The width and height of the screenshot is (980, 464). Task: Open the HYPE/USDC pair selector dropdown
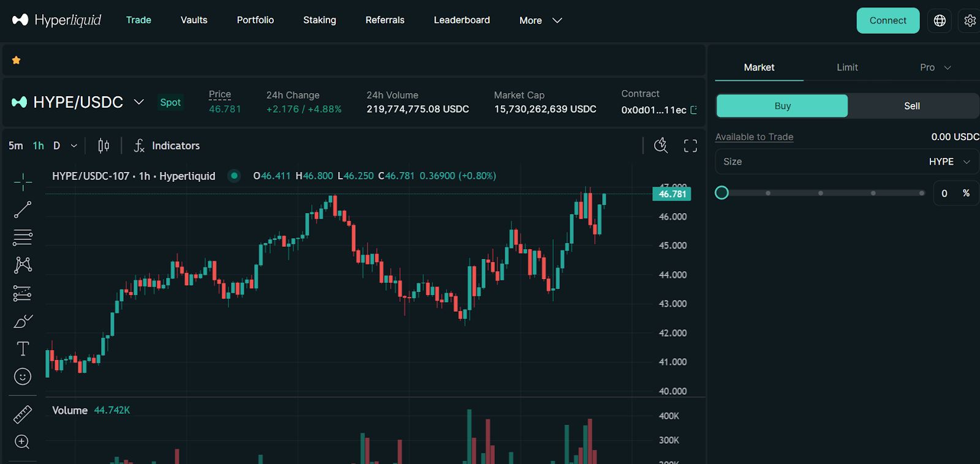click(139, 102)
